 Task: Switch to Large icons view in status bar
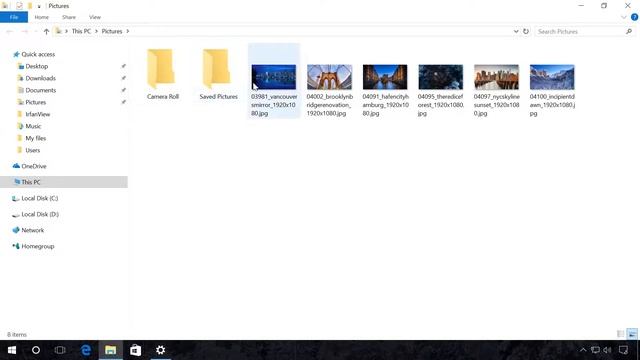(x=632, y=334)
